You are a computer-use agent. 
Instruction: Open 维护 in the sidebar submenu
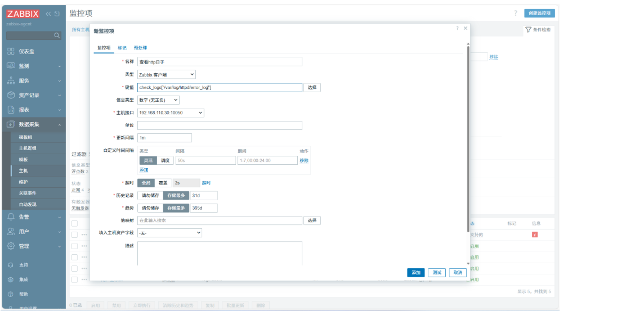pos(24,182)
